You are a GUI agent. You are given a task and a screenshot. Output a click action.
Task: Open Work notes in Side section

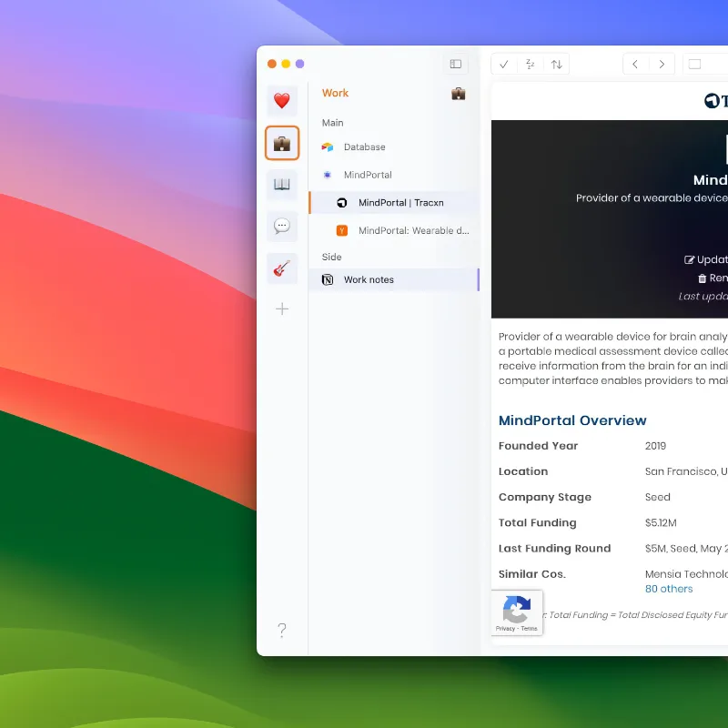369,280
